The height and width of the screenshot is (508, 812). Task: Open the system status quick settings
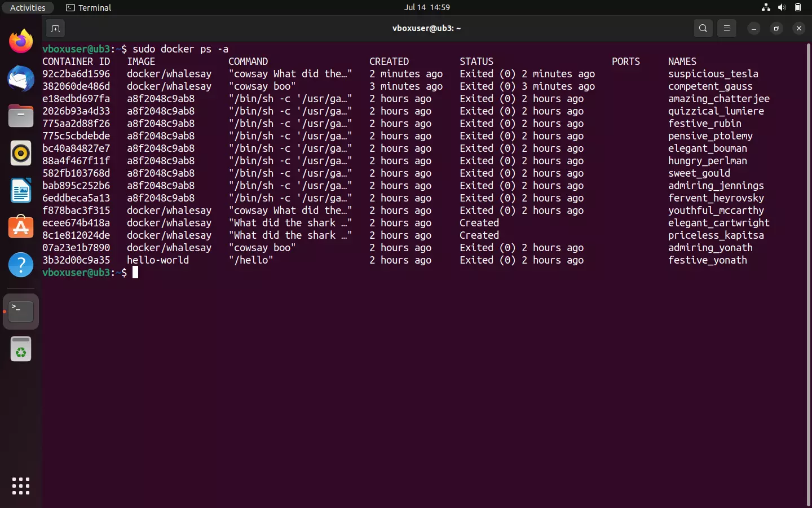coord(782,7)
